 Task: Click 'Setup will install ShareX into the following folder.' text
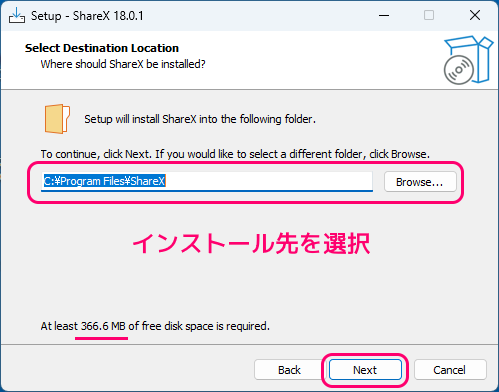(200, 119)
